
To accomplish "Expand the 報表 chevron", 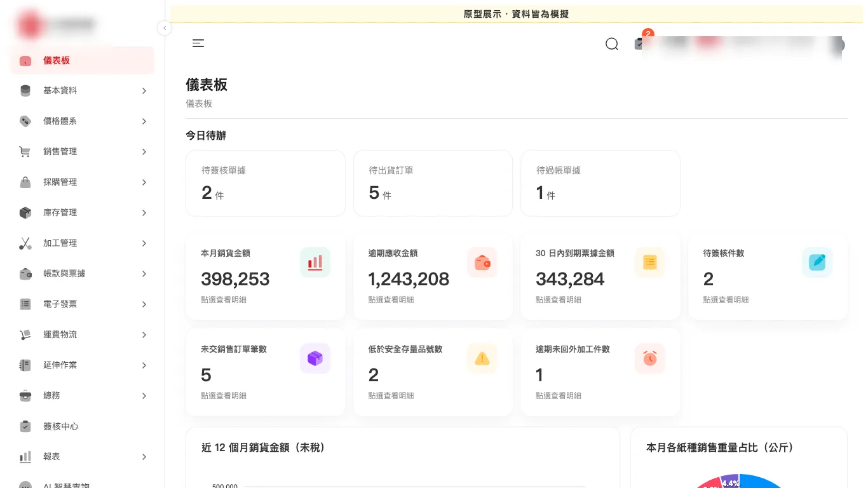I will (144, 457).
